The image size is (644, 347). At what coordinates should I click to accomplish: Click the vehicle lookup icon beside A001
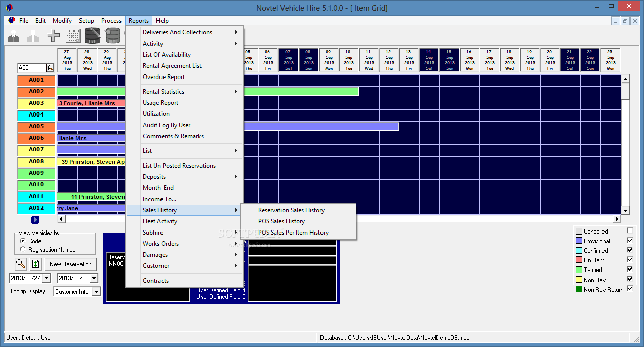(x=50, y=68)
